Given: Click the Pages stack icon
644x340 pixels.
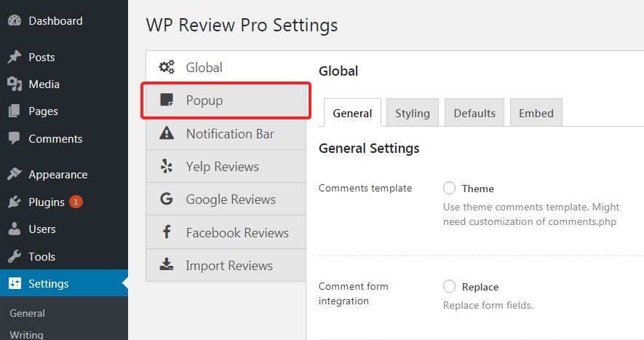Looking at the screenshot, I should coord(15,111).
